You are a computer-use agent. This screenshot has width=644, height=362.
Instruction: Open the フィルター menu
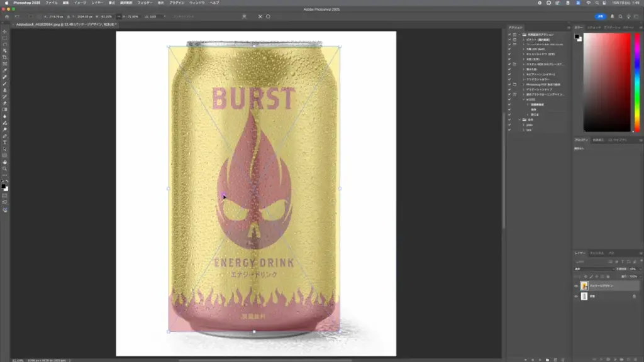click(x=145, y=3)
